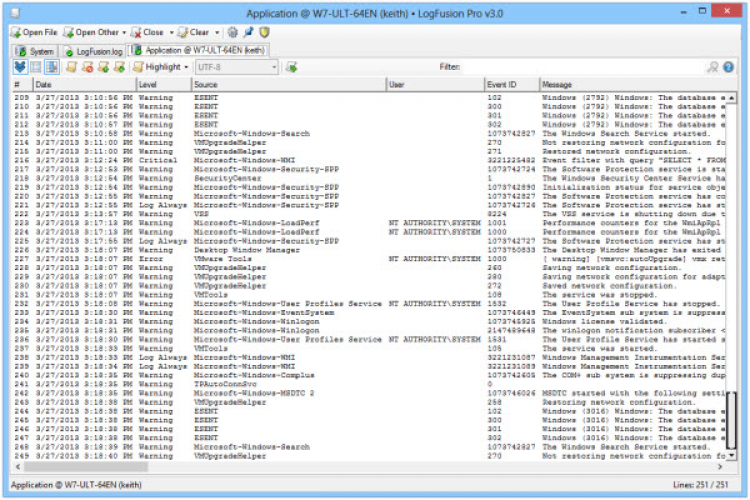750x500 pixels.
Task: Select row 249 at the bottom of the list
Action: [369, 456]
